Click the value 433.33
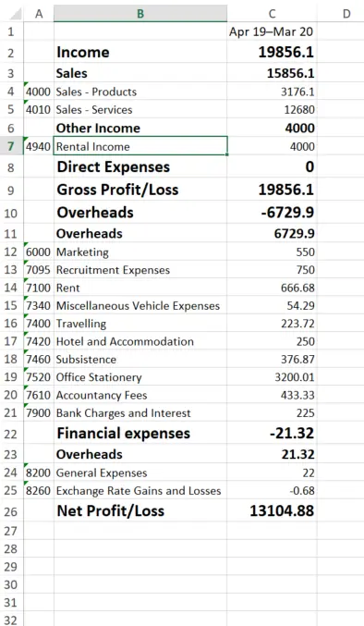This screenshot has width=364, height=626. pyautogui.click(x=272, y=395)
